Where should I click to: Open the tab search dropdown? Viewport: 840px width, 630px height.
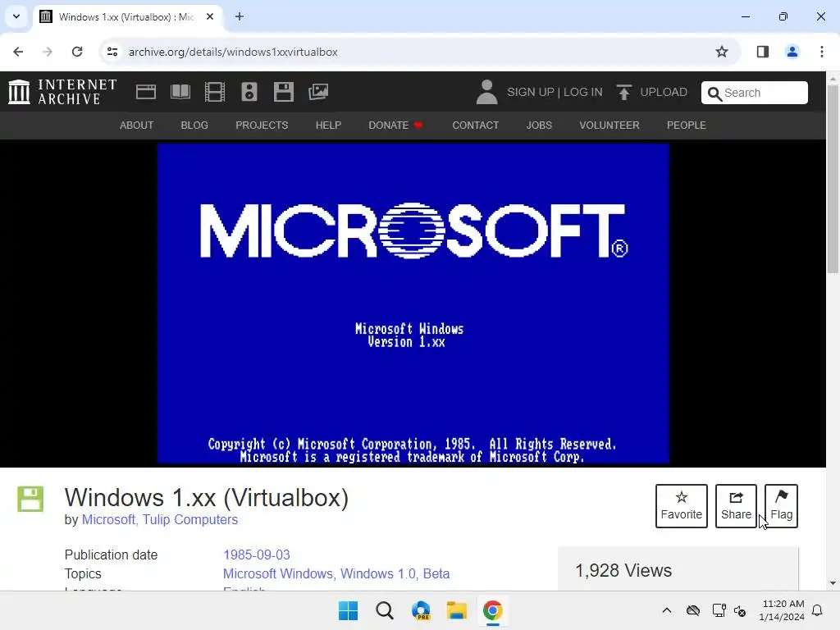point(16,16)
